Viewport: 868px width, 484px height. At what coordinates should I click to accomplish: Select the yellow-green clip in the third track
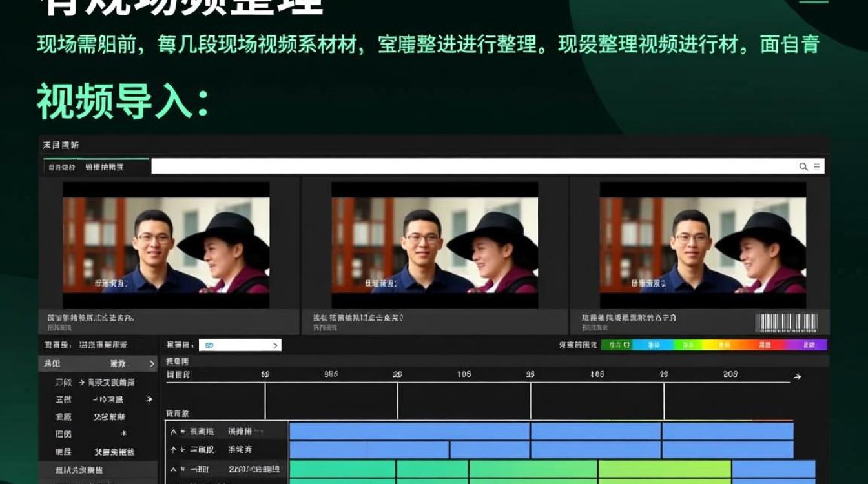pos(665,469)
